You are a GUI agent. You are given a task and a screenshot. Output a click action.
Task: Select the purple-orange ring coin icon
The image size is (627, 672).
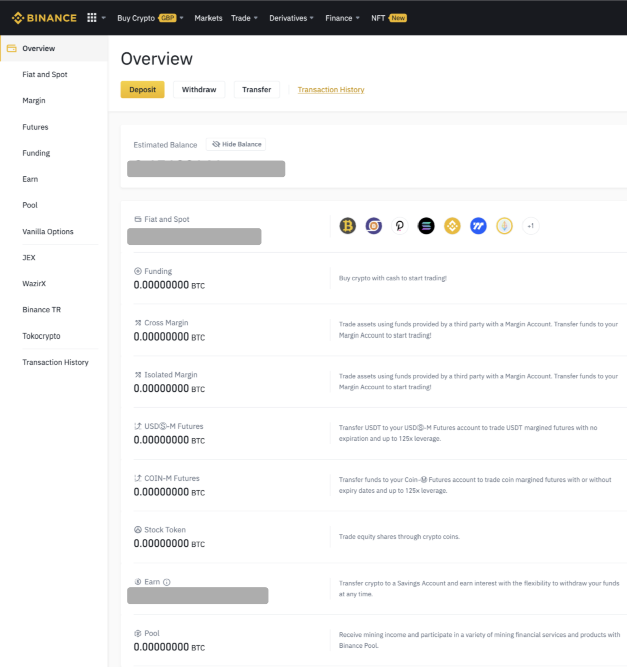374,226
